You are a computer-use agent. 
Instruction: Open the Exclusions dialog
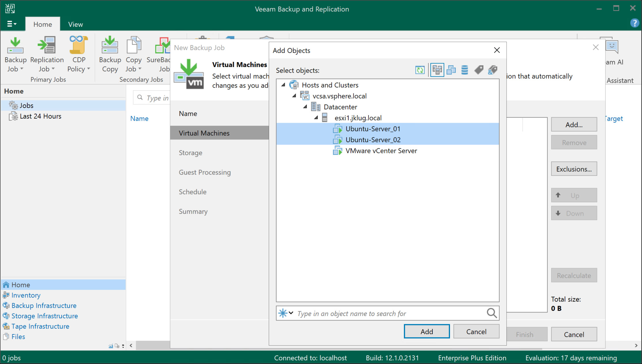coord(574,169)
